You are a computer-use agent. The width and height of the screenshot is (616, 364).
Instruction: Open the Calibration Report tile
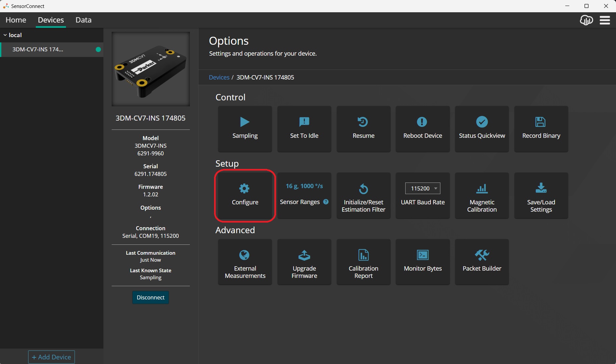[x=364, y=262]
